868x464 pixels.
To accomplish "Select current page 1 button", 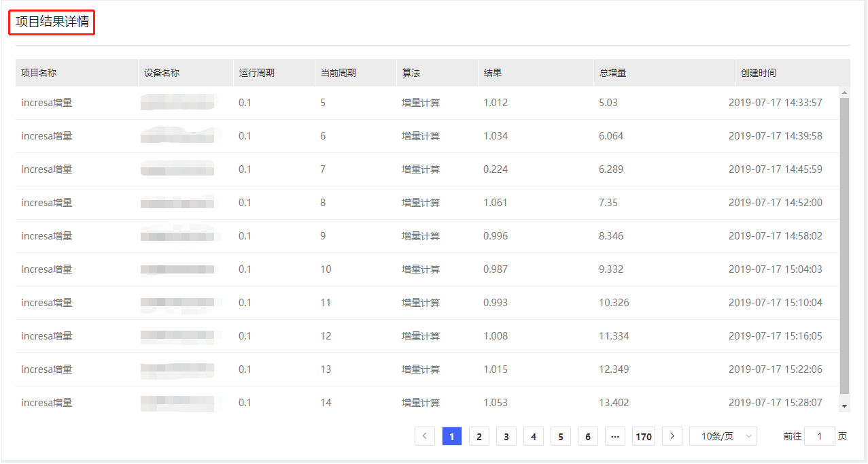I will 452,436.
